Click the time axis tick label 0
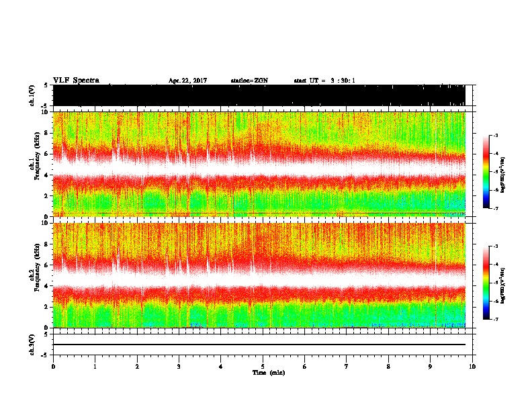Viewport: 532px width, 411px height. pyautogui.click(x=53, y=366)
